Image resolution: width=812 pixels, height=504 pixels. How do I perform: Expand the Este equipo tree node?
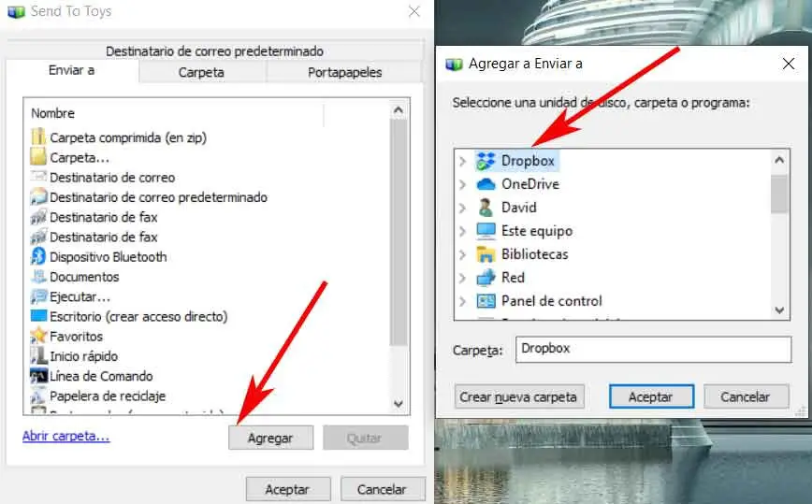pyautogui.click(x=462, y=231)
